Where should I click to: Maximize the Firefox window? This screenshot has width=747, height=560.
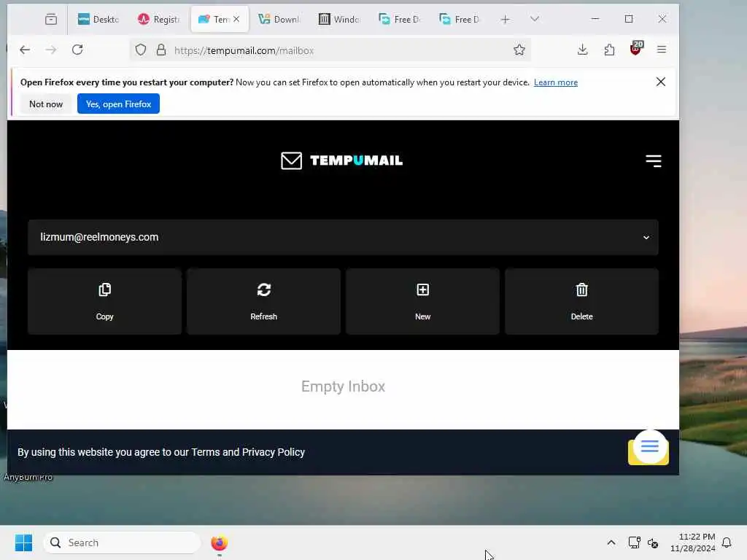tap(629, 19)
